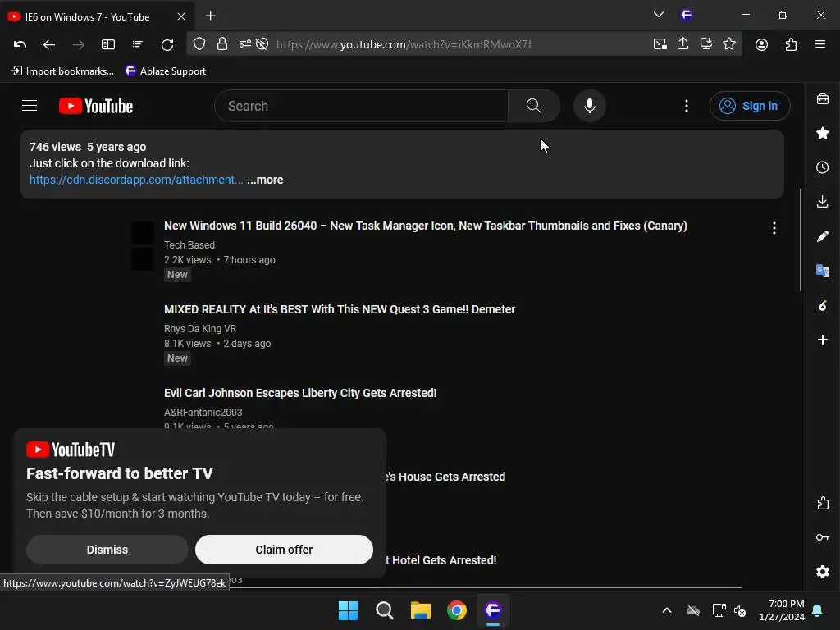The height and width of the screenshot is (630, 840).
Task: Bookmark this page with the star icon
Action: 729,44
